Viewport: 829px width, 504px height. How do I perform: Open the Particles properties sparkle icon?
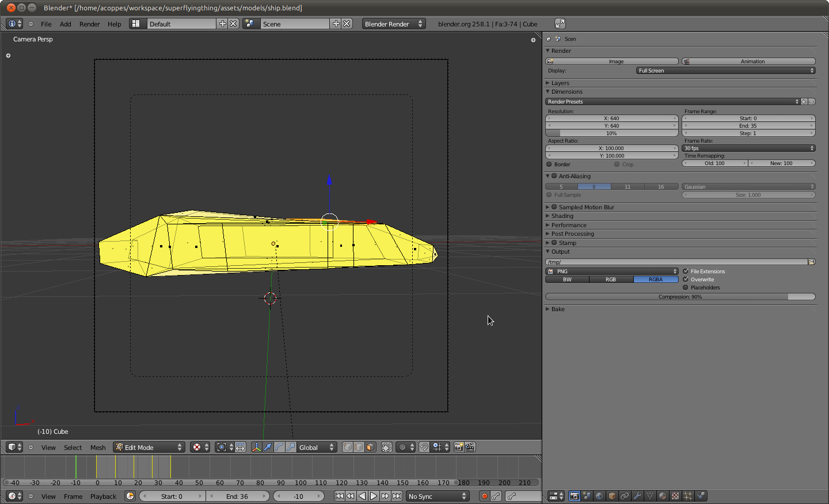688,496
